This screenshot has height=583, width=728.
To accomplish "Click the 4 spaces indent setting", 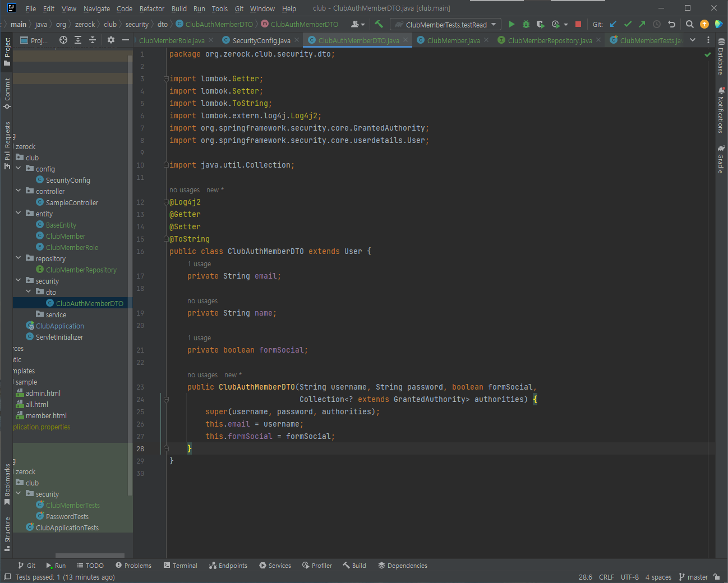I will [658, 577].
